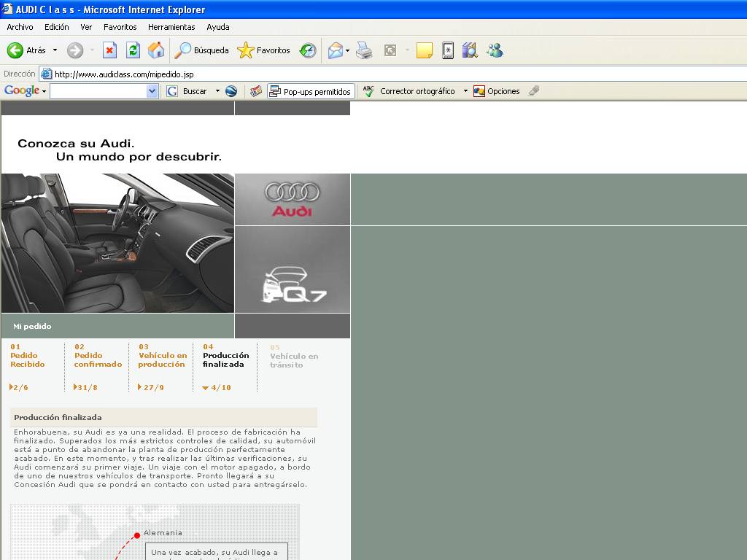Click the Audi rings logo
The height and width of the screenshot is (560, 747).
(x=292, y=192)
